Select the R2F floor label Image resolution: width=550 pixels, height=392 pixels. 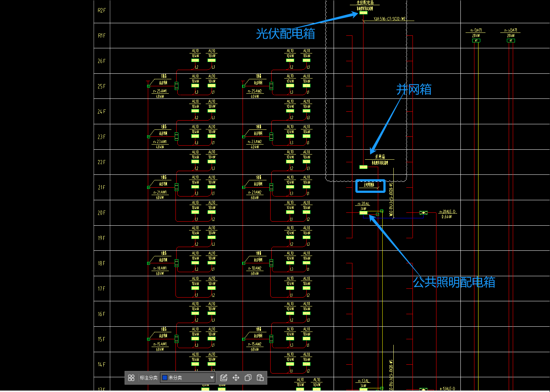(102, 10)
